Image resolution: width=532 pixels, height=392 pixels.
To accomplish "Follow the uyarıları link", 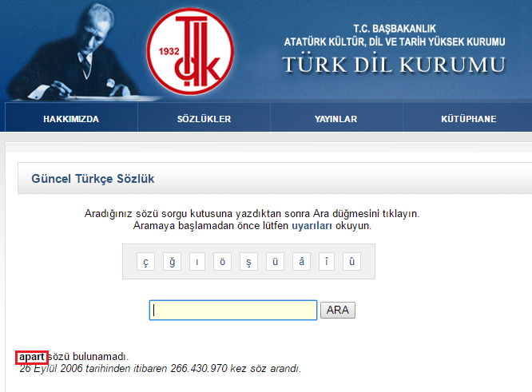I will tap(312, 226).
